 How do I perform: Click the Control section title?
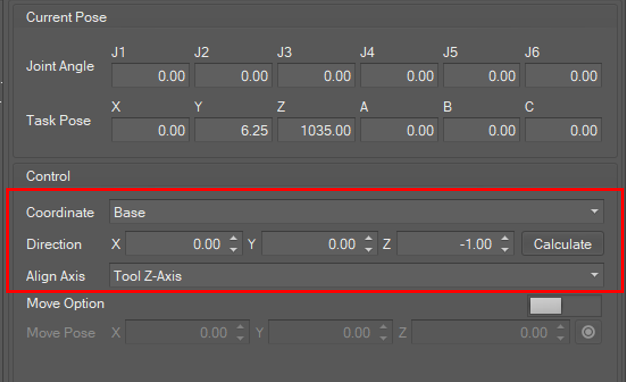pos(48,176)
